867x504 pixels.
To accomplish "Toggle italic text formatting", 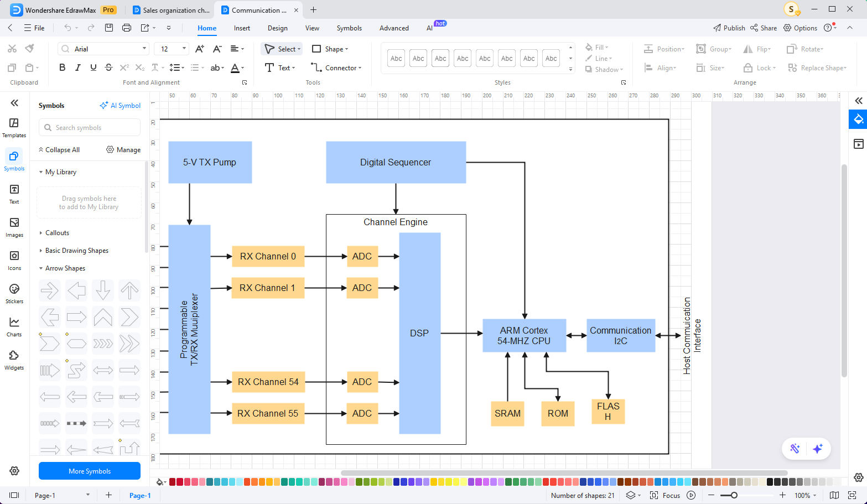I will [78, 67].
